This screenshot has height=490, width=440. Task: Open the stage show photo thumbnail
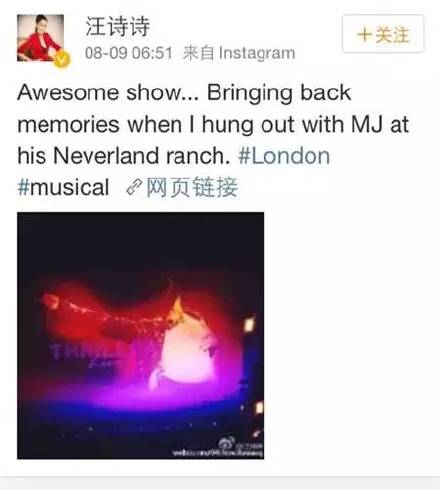[140, 335]
